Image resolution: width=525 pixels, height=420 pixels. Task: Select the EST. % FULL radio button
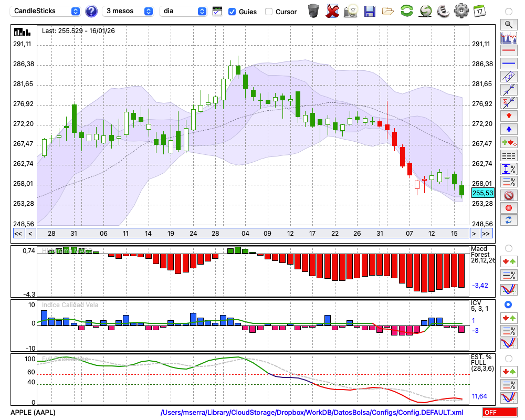pos(508,359)
